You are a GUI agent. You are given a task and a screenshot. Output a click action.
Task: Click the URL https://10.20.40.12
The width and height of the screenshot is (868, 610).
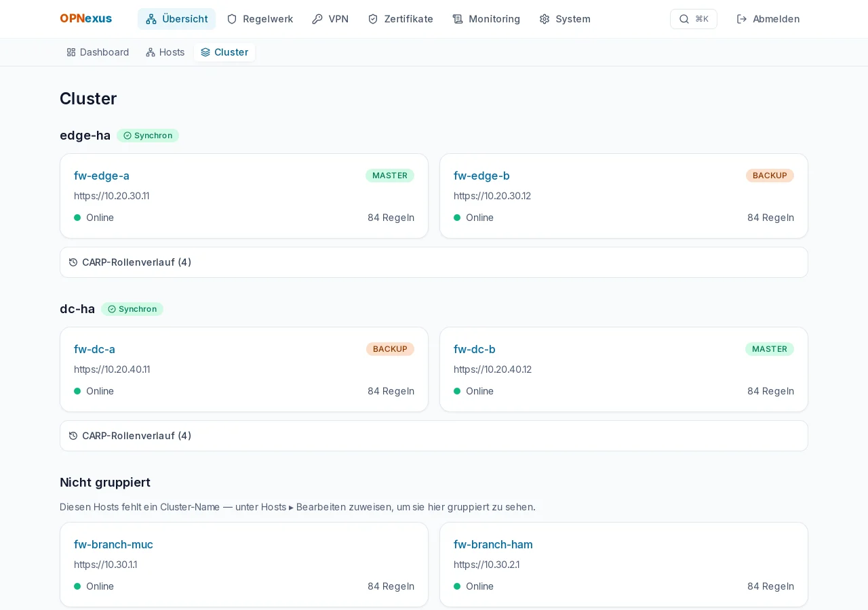click(493, 369)
